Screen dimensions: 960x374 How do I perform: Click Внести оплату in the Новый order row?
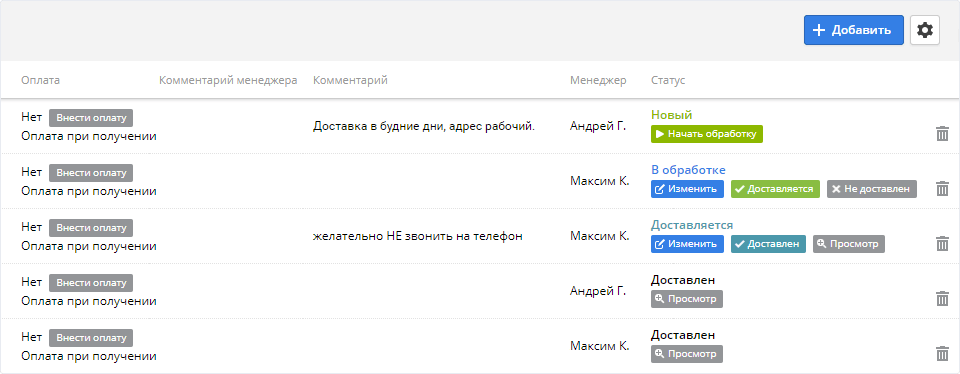click(91, 118)
